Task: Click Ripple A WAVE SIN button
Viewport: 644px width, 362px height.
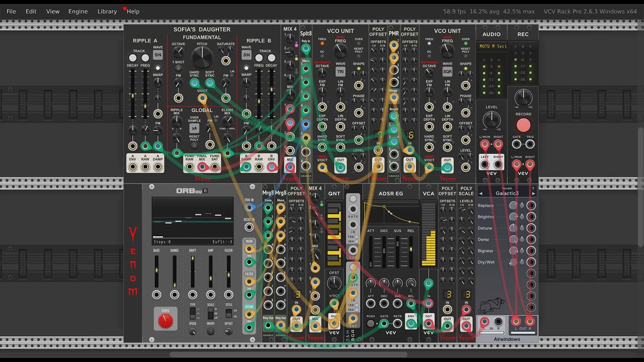Action: (158, 55)
